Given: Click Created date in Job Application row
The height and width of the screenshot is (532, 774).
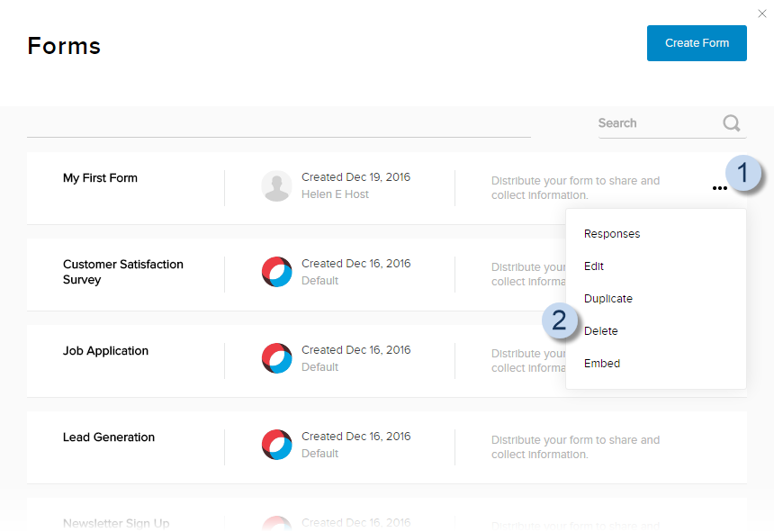Looking at the screenshot, I should point(355,350).
